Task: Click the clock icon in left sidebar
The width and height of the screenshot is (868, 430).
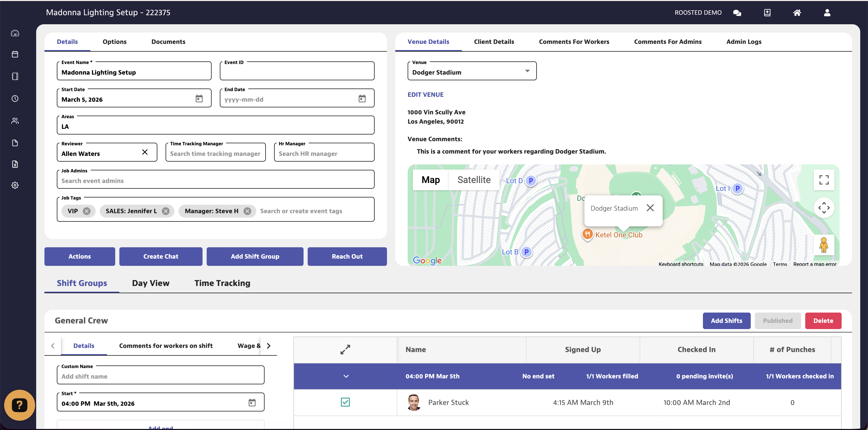Action: [15, 99]
